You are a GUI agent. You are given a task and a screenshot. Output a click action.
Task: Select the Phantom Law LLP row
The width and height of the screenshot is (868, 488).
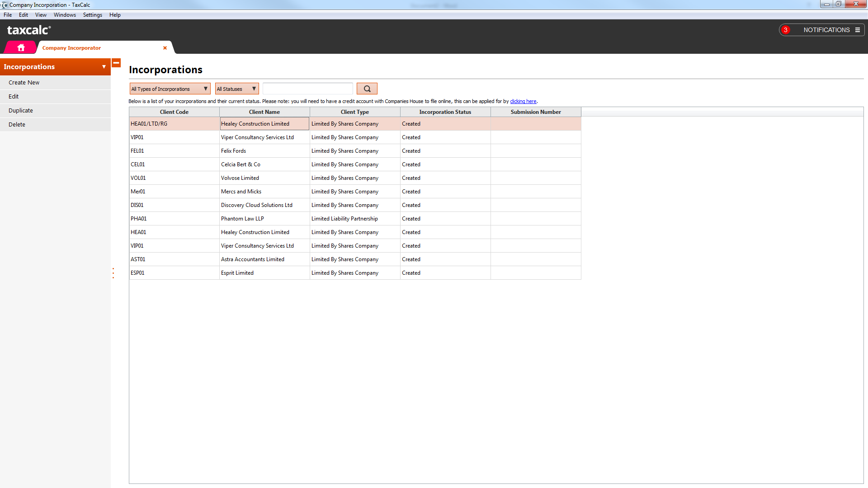[242, 219]
